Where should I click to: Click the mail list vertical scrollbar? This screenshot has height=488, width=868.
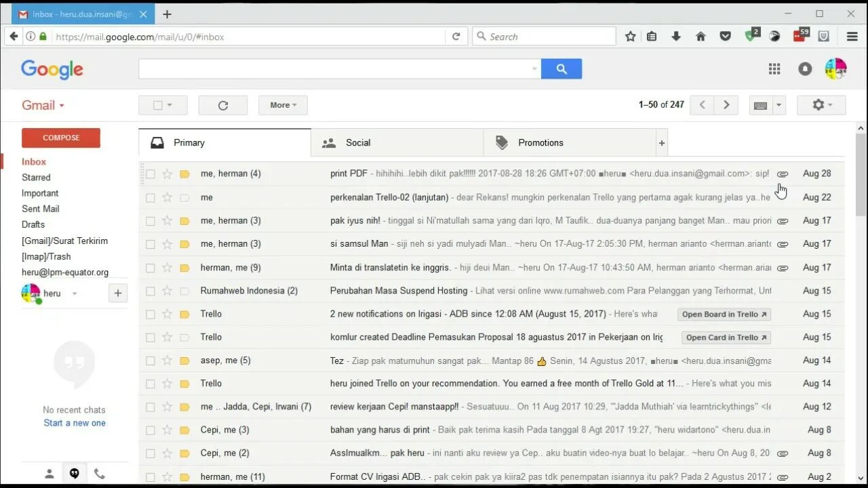click(x=861, y=175)
